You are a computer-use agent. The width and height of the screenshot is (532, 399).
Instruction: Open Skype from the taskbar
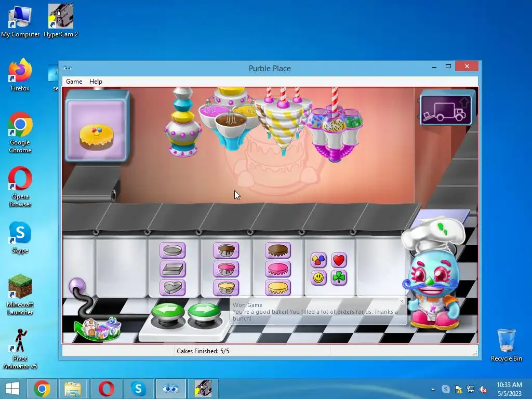(138, 389)
